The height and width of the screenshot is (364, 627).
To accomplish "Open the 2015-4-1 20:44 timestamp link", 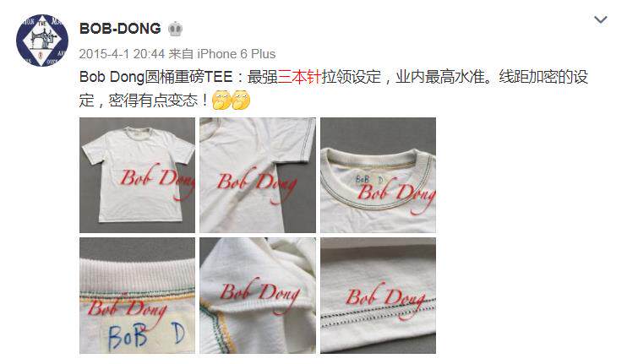I will coord(122,54).
